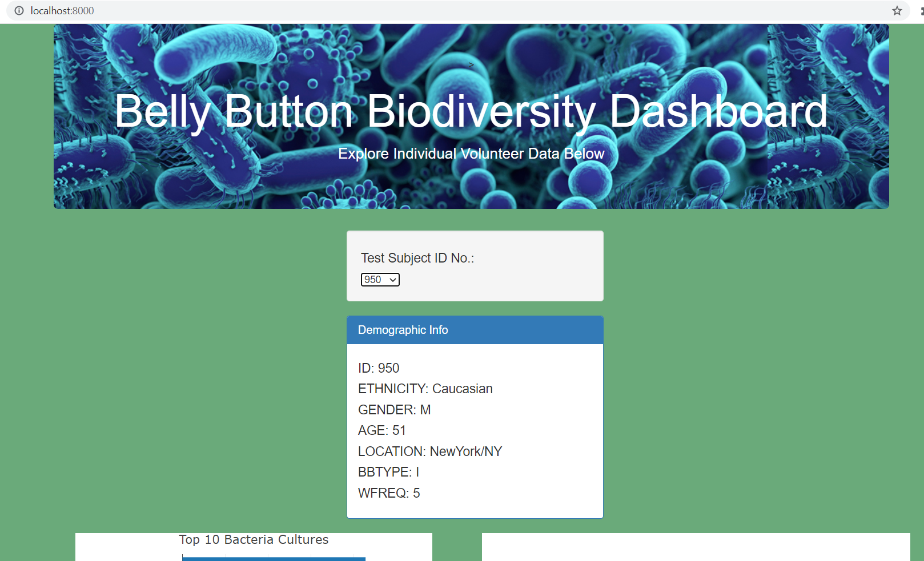Image resolution: width=924 pixels, height=561 pixels.
Task: Click the chevron on the subject ID selector
Action: (x=392, y=280)
